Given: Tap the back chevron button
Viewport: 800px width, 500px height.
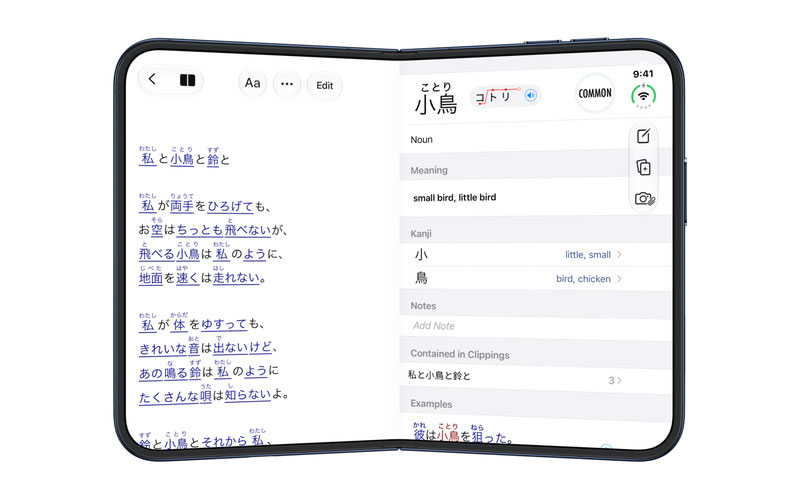Looking at the screenshot, I should coord(152,79).
